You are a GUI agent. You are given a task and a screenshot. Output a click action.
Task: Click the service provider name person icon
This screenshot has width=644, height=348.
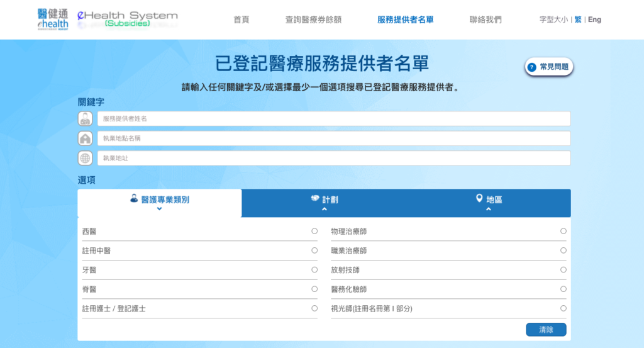click(x=85, y=118)
